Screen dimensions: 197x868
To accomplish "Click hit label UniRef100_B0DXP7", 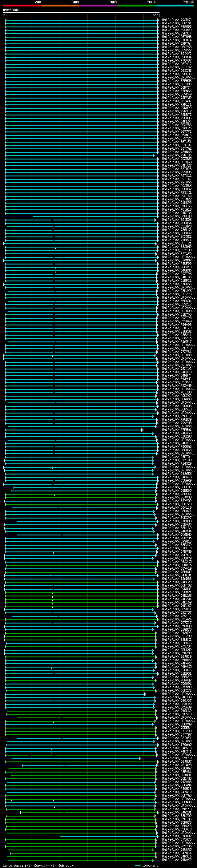I will click(177, 518).
